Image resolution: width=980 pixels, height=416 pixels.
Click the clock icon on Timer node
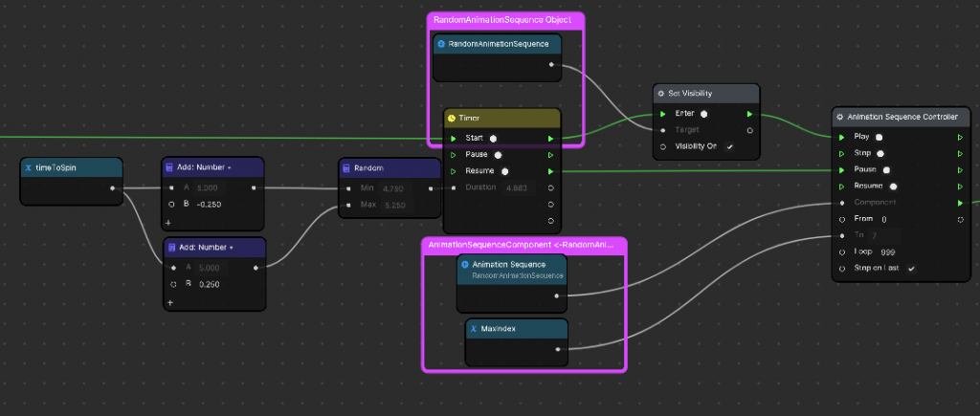point(452,118)
